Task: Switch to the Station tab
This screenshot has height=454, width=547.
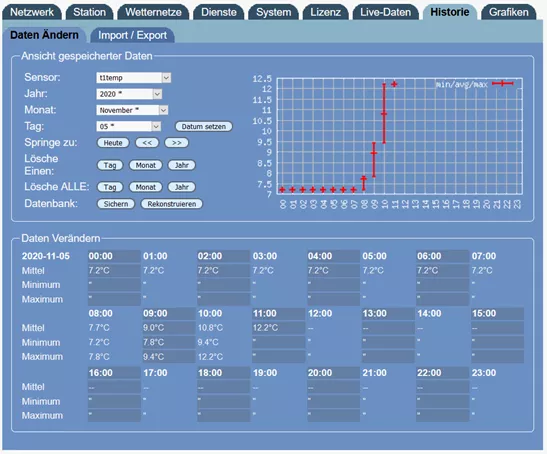Action: coord(89,12)
